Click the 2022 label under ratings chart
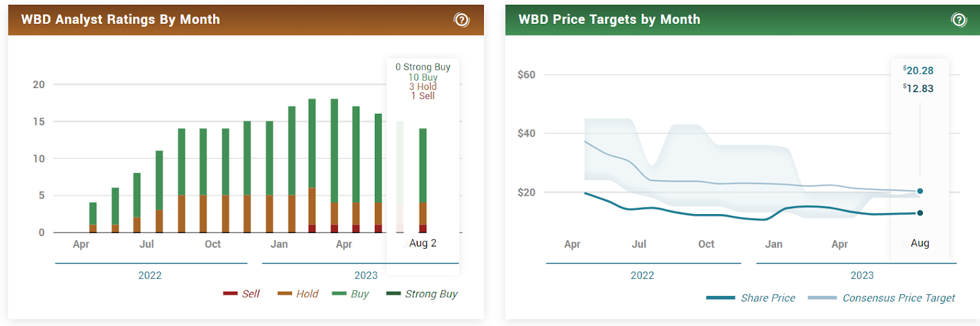This screenshot has height=326, width=980. (150, 275)
